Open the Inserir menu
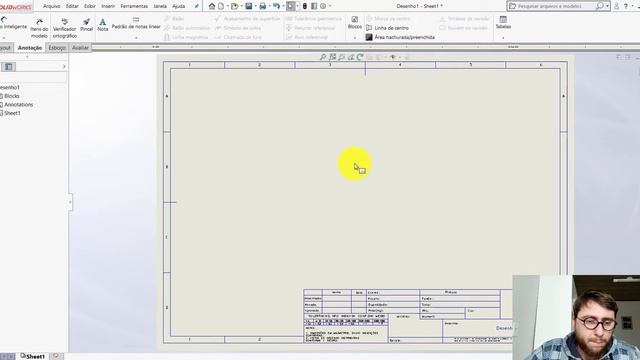The height and width of the screenshot is (360, 640). click(108, 6)
